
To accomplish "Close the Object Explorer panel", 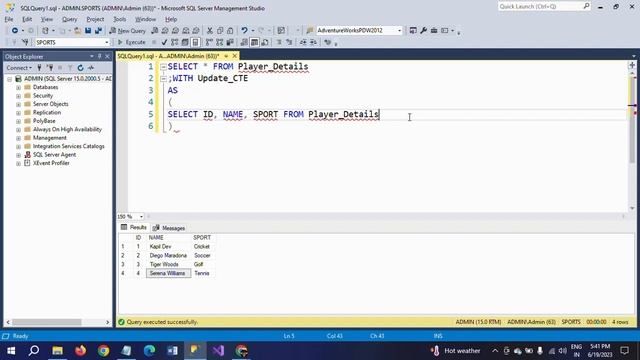I will click(107, 56).
